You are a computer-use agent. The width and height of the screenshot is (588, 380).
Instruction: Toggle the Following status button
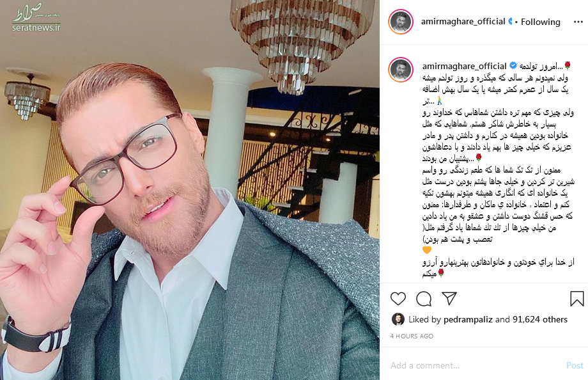tap(540, 22)
